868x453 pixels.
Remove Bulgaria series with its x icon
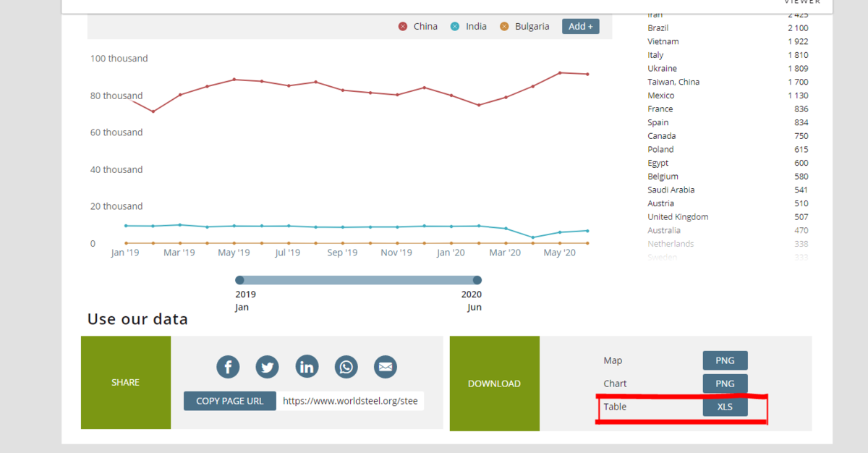click(504, 27)
